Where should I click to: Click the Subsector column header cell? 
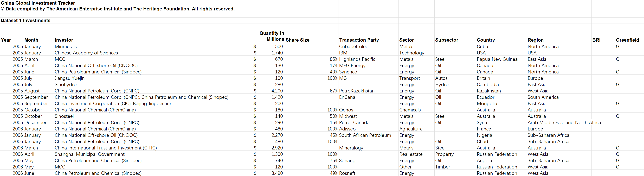(447, 40)
